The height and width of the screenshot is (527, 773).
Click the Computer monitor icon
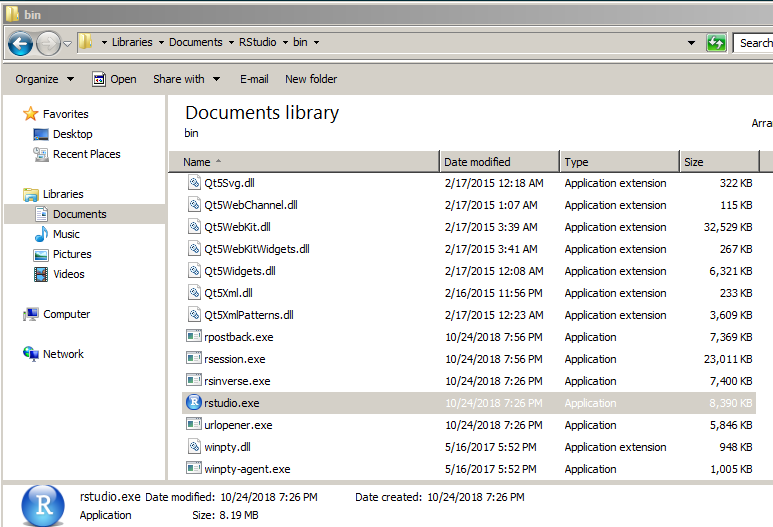pyautogui.click(x=31, y=314)
